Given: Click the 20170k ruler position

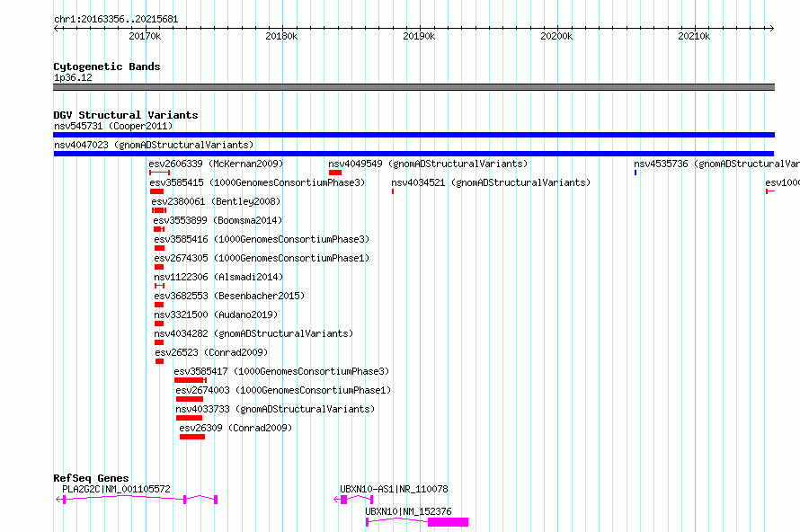Looking at the screenshot, I should point(145,36).
